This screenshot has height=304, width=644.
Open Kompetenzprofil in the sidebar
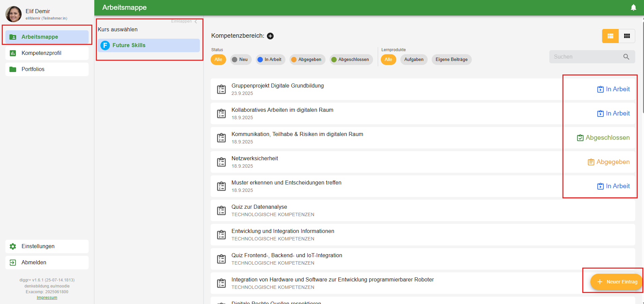click(x=41, y=53)
